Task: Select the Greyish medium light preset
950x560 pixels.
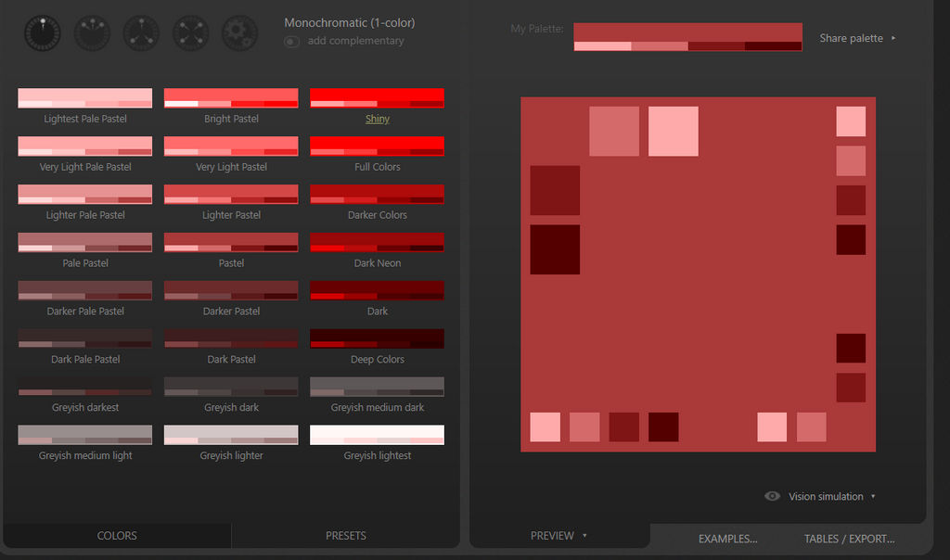Action: coord(84,435)
